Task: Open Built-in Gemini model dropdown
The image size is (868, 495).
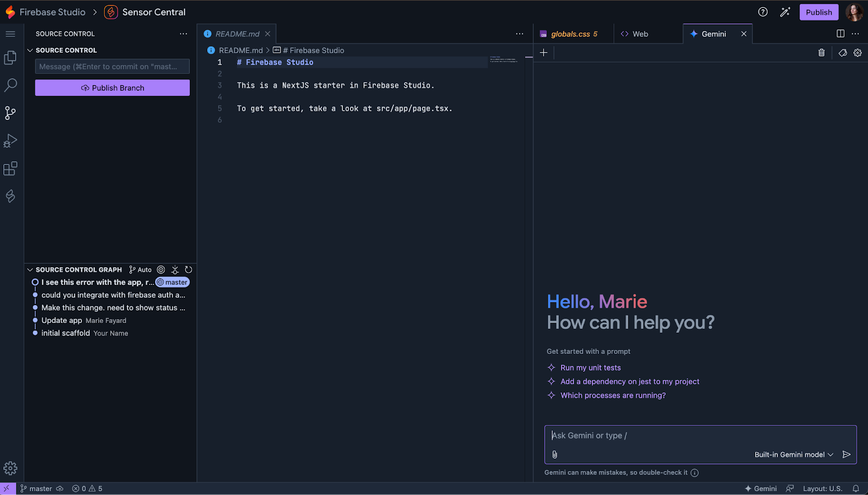Action: (794, 455)
